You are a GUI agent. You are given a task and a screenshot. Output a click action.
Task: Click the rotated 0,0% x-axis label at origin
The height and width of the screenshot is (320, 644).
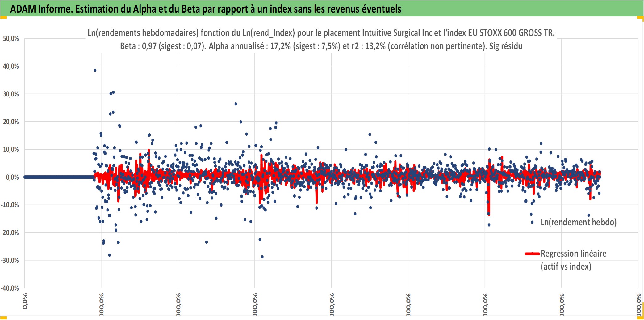click(x=25, y=301)
